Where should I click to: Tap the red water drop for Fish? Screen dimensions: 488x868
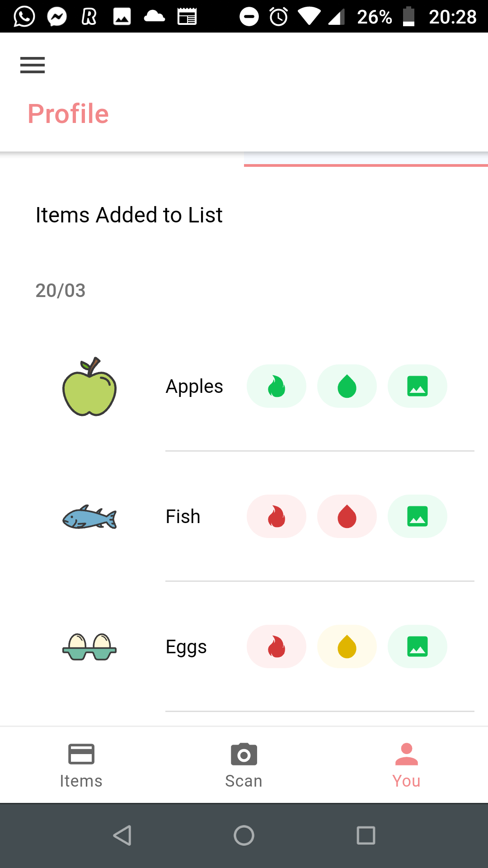tap(347, 516)
